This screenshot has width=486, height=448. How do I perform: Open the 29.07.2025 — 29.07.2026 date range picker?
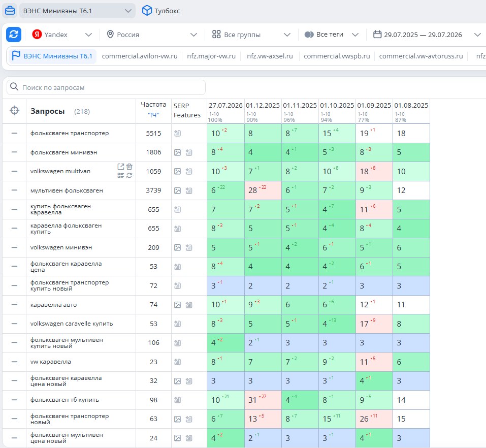(x=427, y=35)
